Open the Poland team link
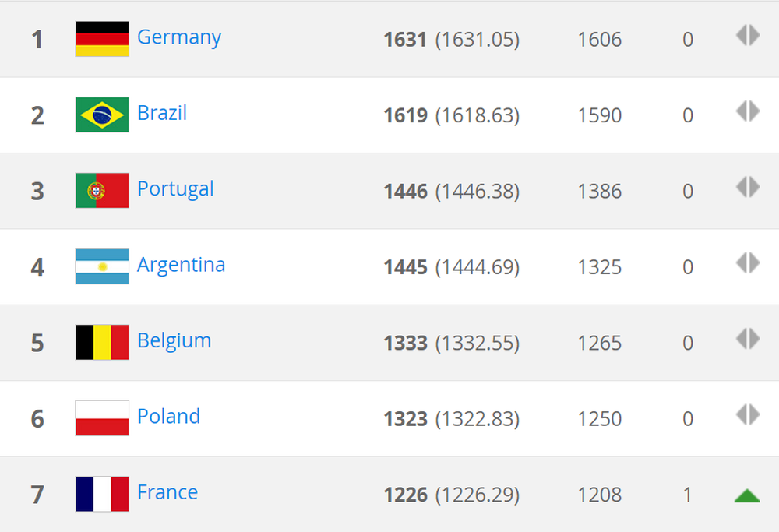Screen dimensions: 779x532 (168, 416)
